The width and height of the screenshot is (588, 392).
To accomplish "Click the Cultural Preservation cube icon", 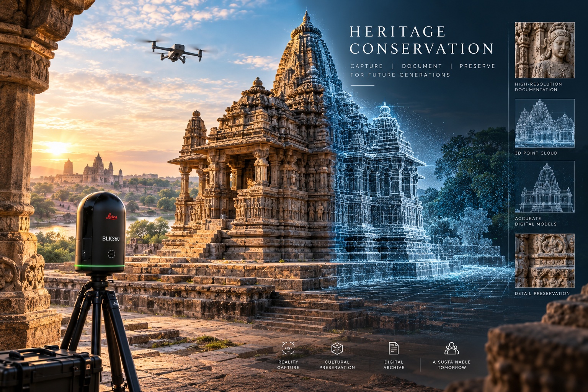I will coord(337,348).
